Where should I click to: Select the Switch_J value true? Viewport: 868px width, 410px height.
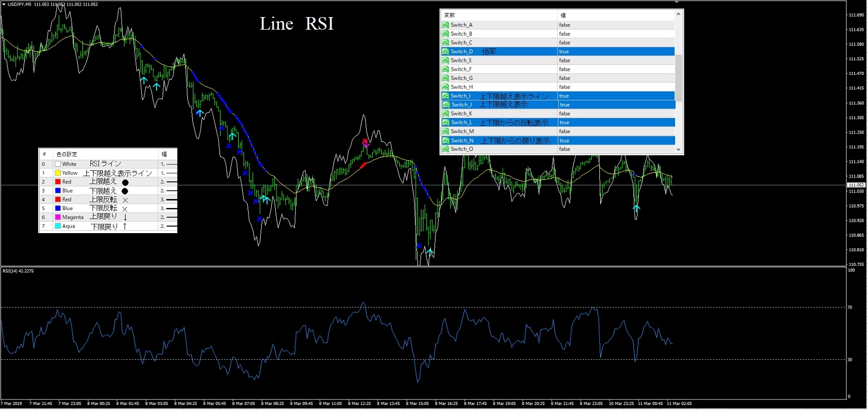click(565, 105)
